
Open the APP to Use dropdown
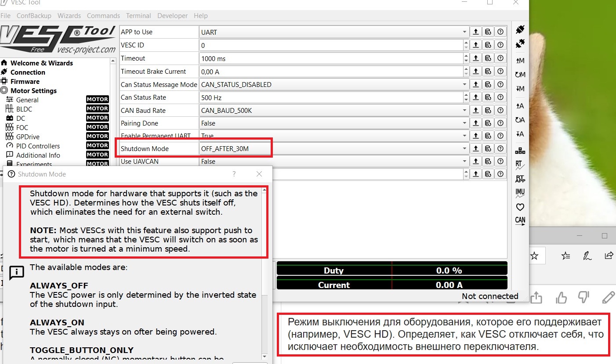click(x=464, y=32)
